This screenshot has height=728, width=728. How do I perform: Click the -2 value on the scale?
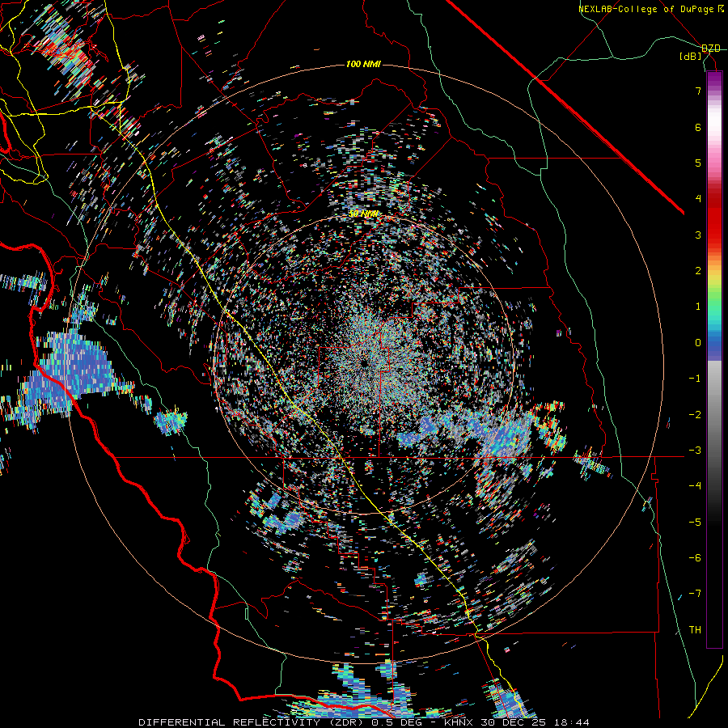point(695,414)
